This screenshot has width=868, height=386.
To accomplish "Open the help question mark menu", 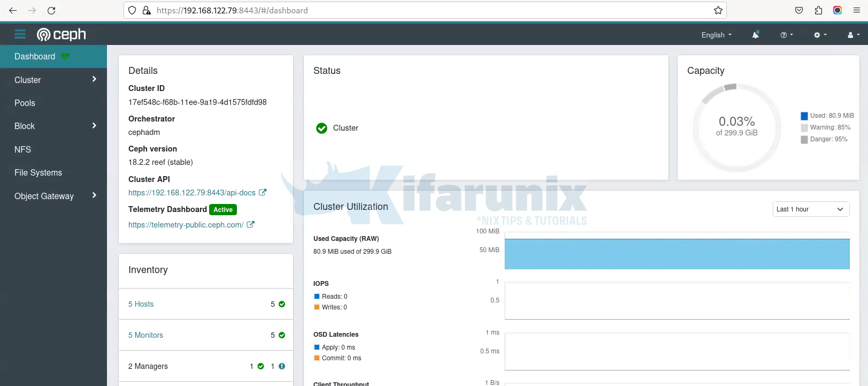I will 786,35.
